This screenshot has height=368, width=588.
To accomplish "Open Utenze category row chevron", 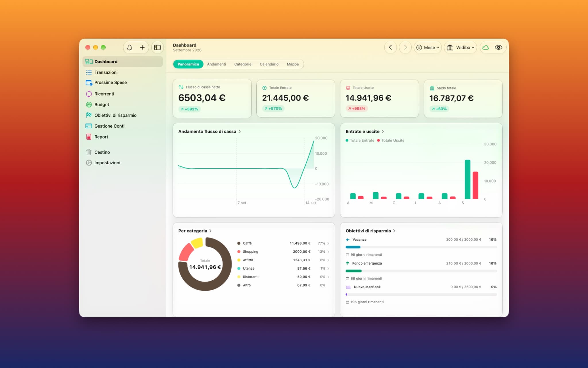I will click(x=328, y=269).
